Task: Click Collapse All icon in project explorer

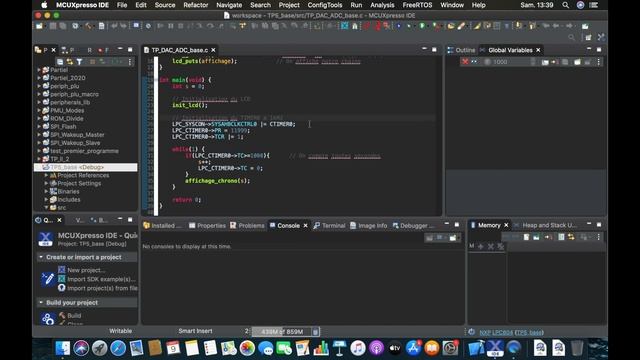Action: click(60, 62)
